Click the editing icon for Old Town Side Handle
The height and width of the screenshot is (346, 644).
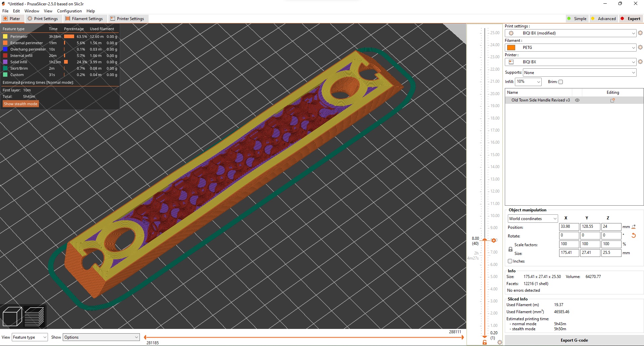coord(612,100)
